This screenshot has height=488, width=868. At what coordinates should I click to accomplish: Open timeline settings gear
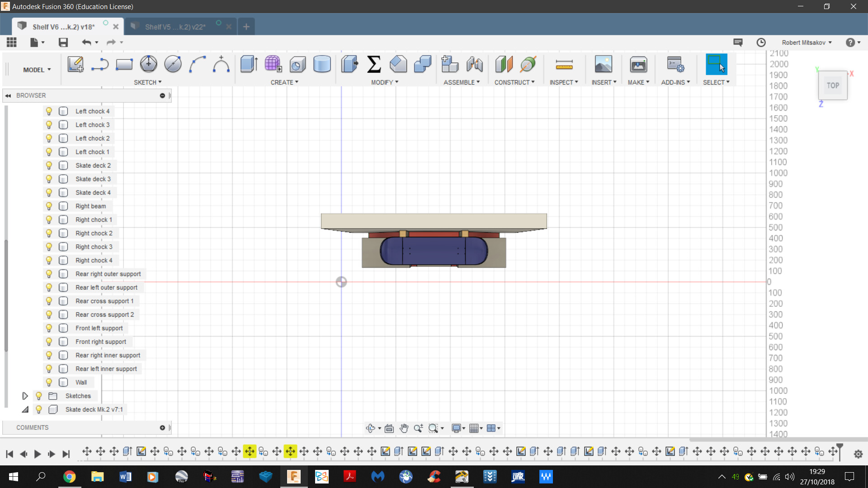point(858,454)
